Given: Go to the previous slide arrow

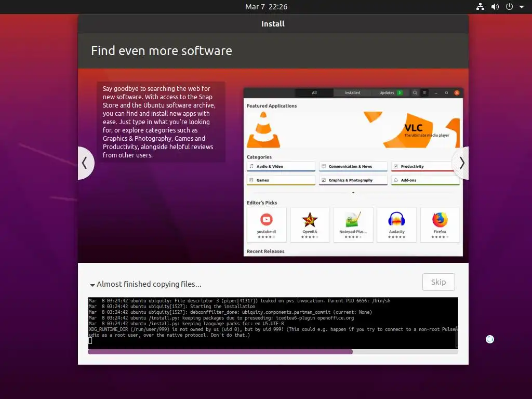Looking at the screenshot, I should (x=86, y=163).
